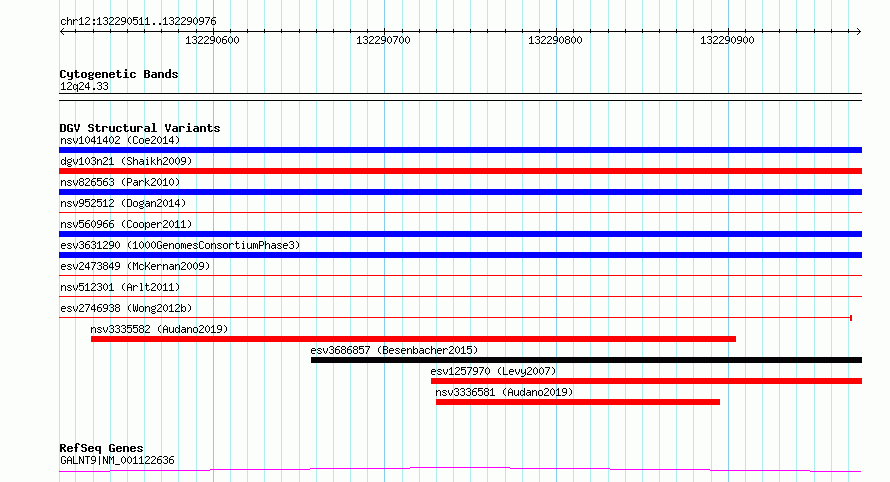Select the red bar for nsv3335582
This screenshot has height=482, width=890.
point(413,339)
